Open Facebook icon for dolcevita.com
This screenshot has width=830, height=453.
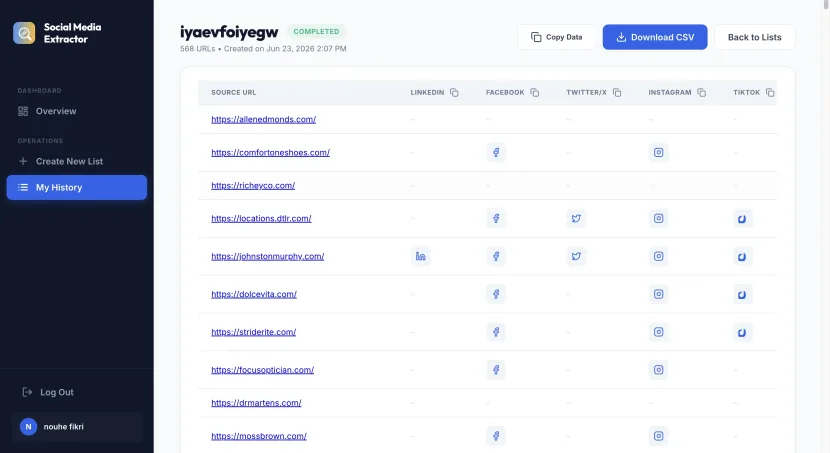click(496, 294)
